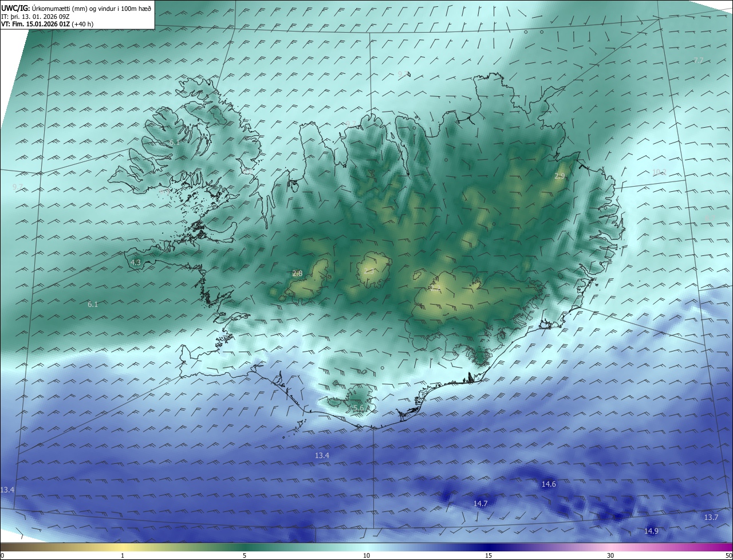This screenshot has height=560, width=733.
Task: Click the 2.9 value in east Iceland
Action: (559, 176)
